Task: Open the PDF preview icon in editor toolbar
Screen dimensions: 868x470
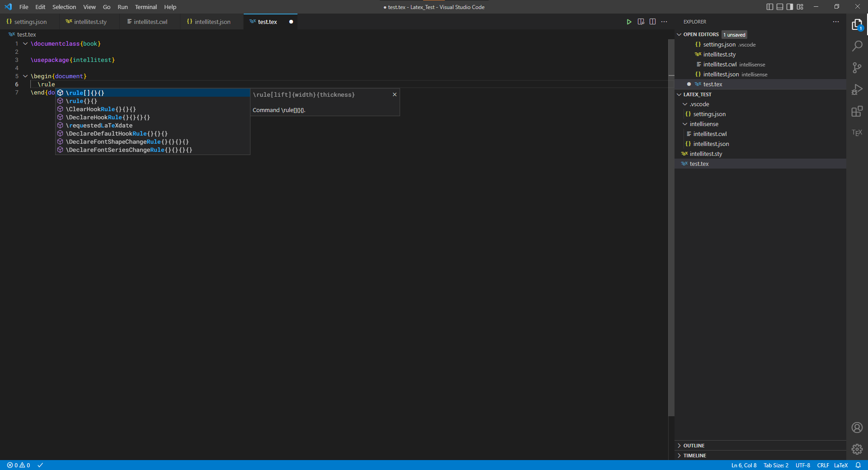Action: point(641,21)
